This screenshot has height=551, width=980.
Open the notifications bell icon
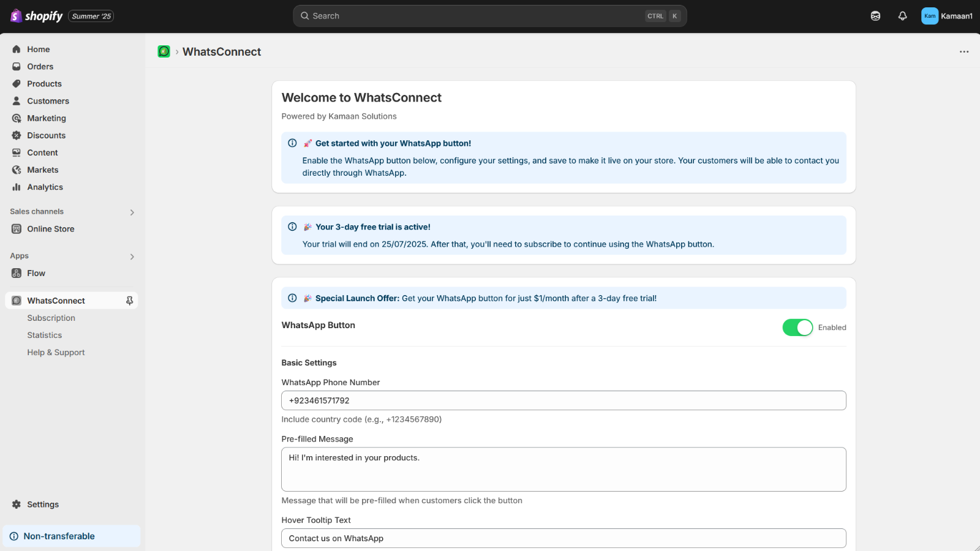coord(902,16)
